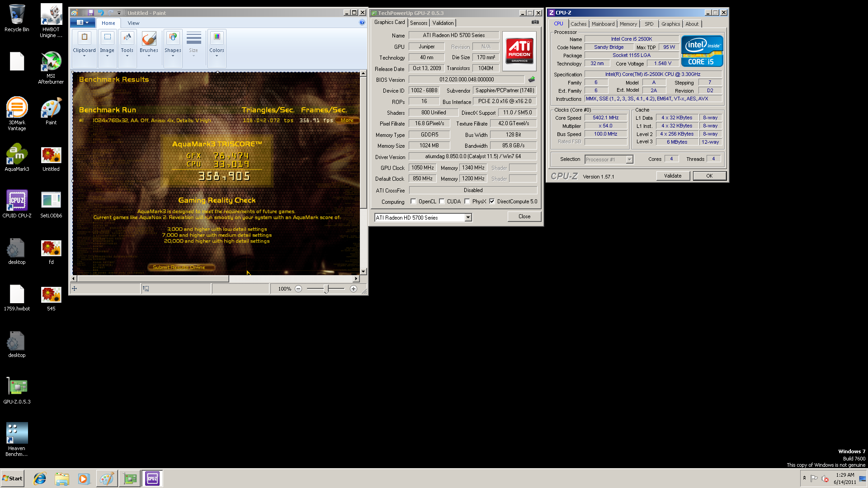The height and width of the screenshot is (488, 868).
Task: Click the Paint zoom in plus icon
Action: [354, 289]
